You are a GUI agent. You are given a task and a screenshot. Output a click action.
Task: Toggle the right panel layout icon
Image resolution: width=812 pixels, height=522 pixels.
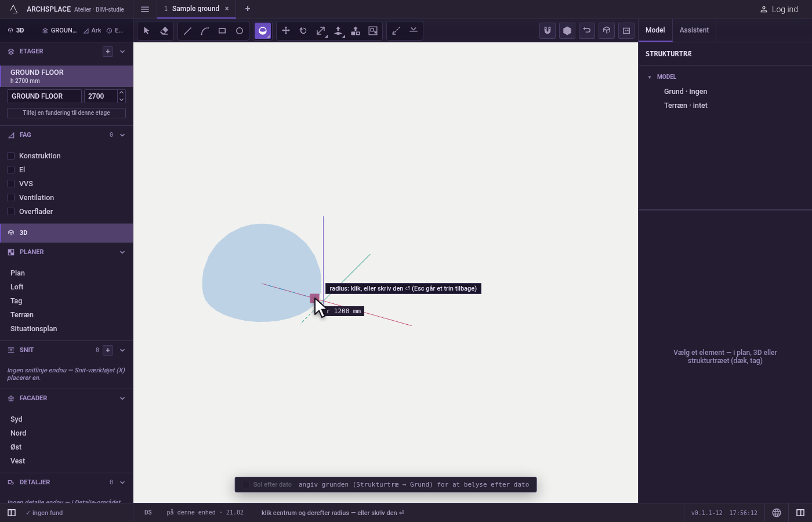click(800, 513)
